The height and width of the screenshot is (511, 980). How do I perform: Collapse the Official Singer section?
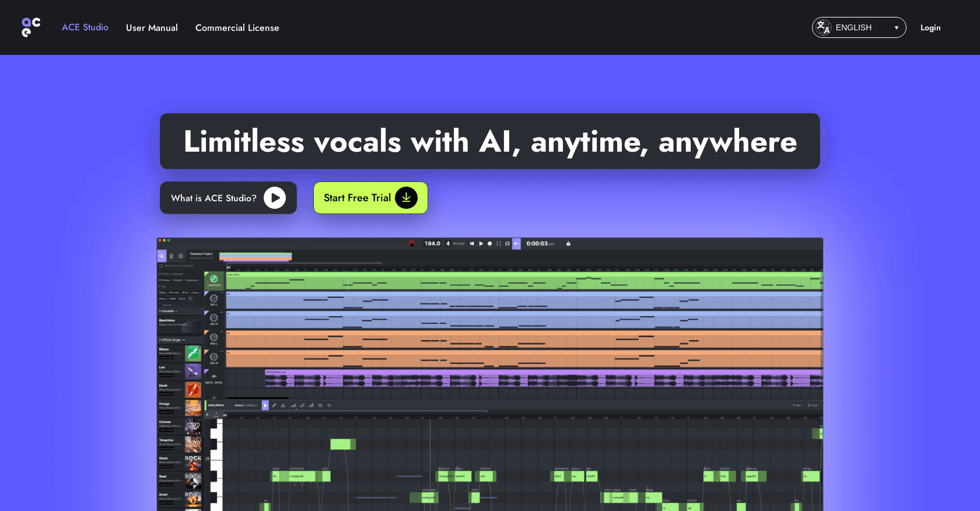160,339
